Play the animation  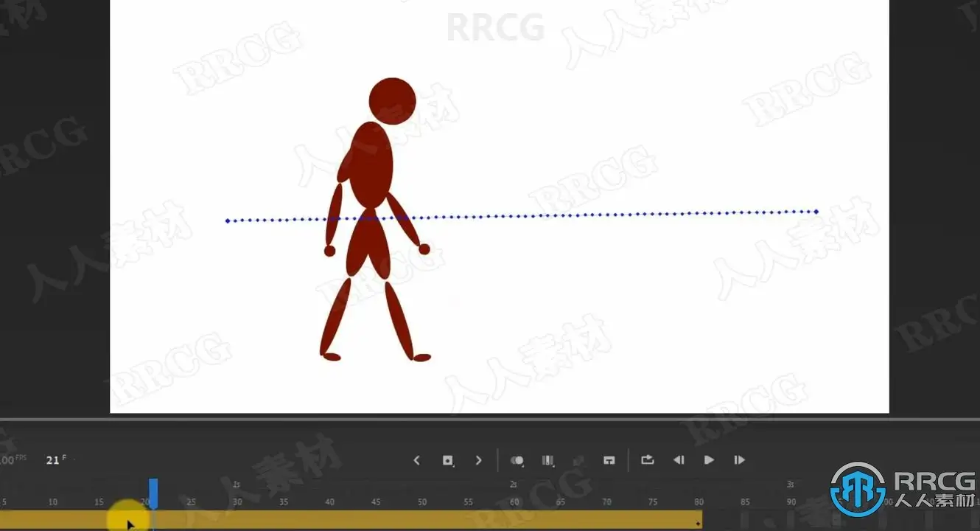709,460
